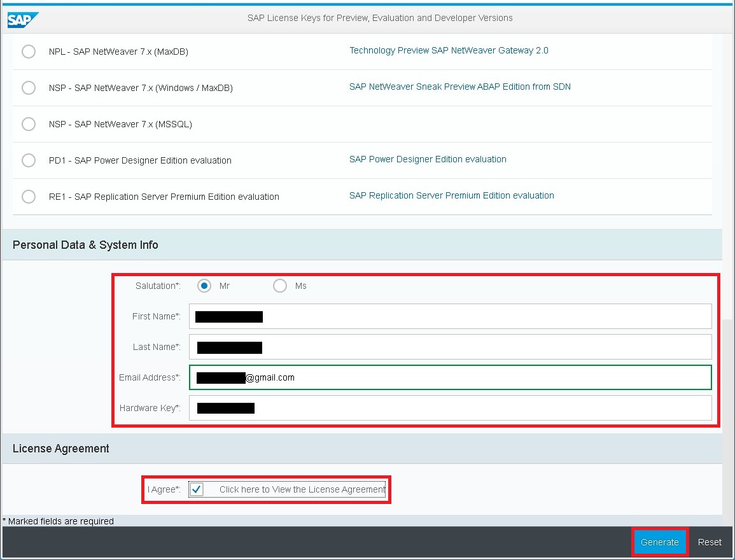Screen dimensions: 735x560
Task: Select the Mr salutation
Action: click(x=204, y=286)
